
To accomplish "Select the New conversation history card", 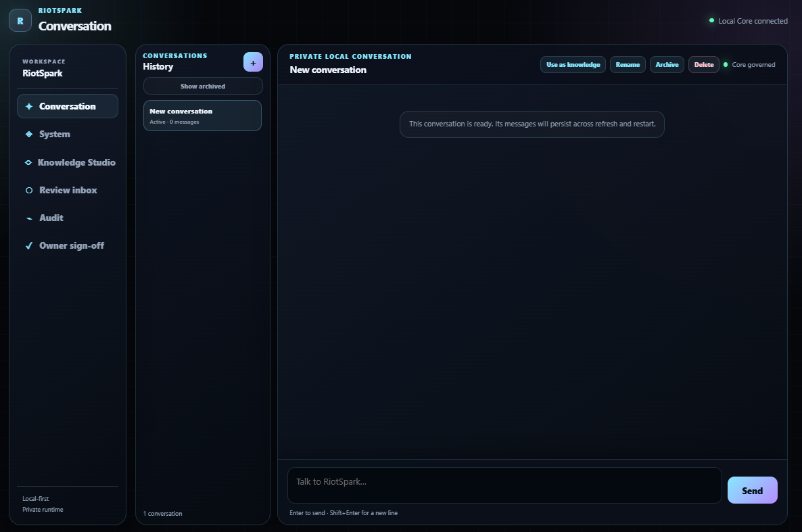I will tap(203, 116).
